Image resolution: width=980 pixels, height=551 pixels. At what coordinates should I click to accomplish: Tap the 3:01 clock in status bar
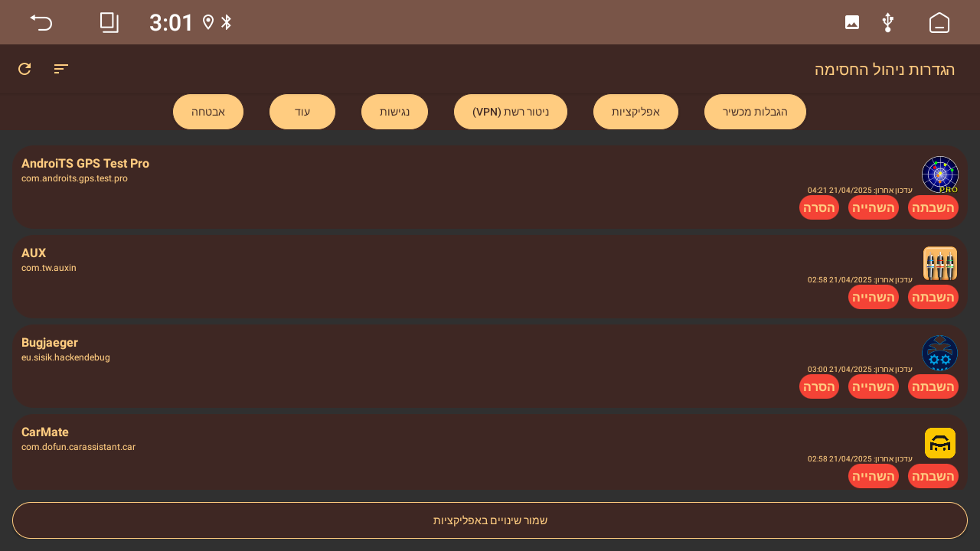pyautogui.click(x=171, y=23)
